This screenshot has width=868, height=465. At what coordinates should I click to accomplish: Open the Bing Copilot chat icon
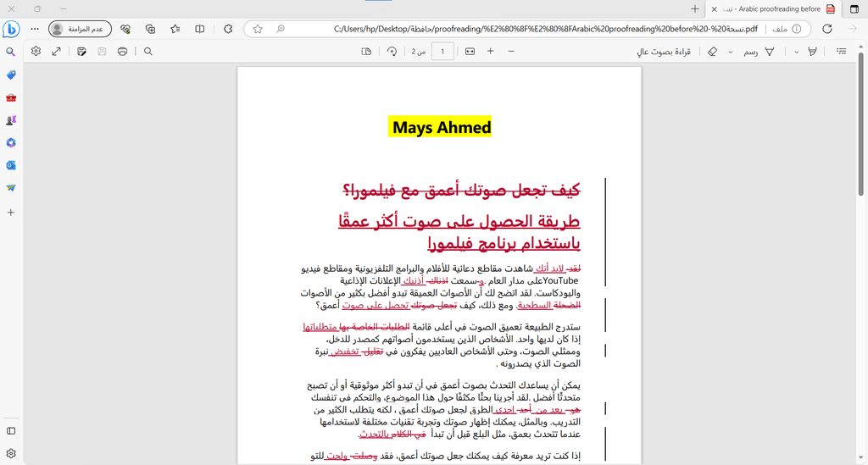tap(11, 29)
